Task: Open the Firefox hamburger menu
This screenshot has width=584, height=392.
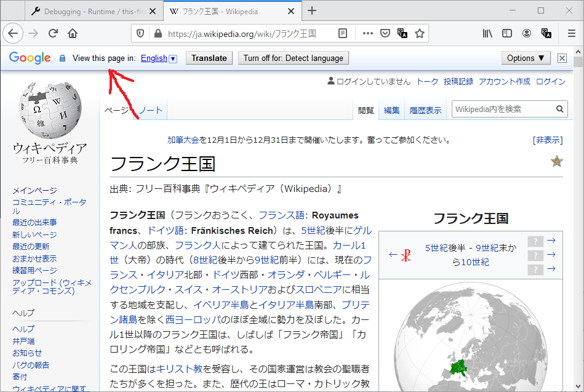Action: coord(571,34)
